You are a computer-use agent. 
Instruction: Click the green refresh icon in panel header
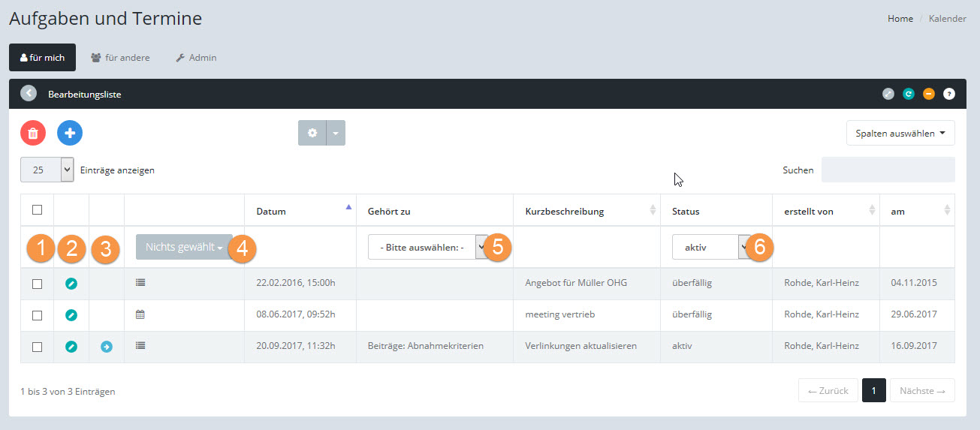click(909, 94)
